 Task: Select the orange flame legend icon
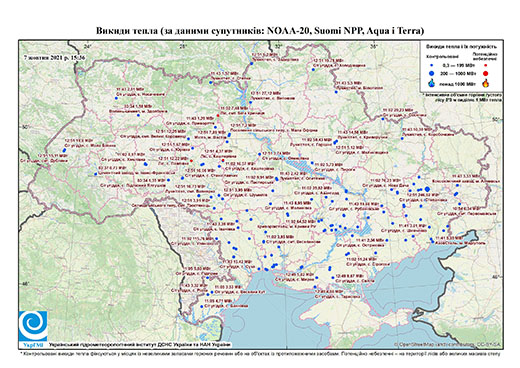(485, 83)
